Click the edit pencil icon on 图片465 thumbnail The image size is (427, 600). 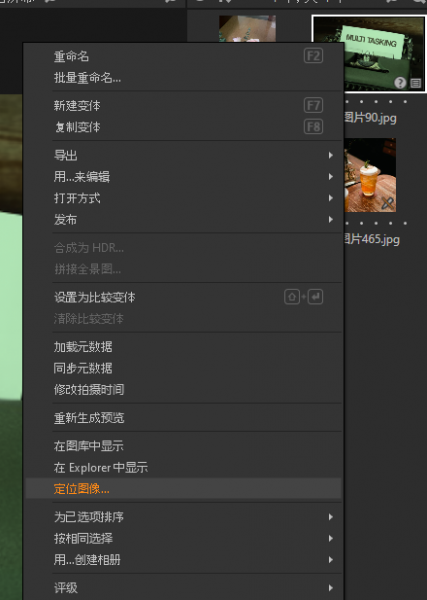(x=388, y=203)
